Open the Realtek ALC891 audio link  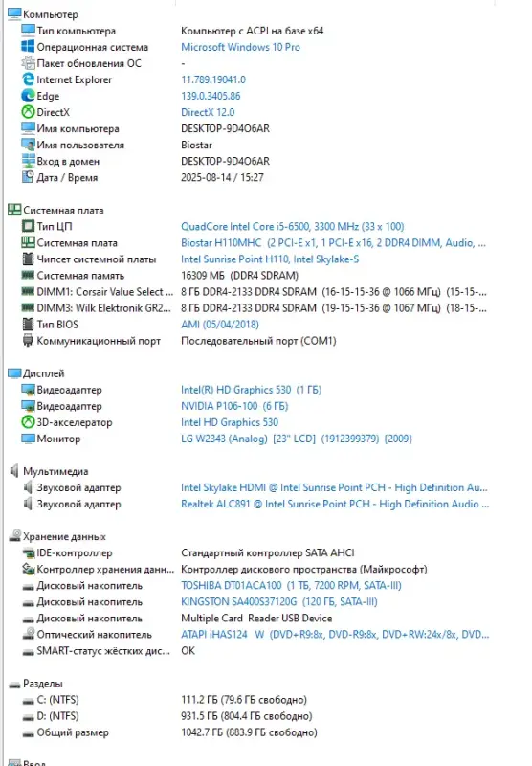pyautogui.click(x=335, y=504)
